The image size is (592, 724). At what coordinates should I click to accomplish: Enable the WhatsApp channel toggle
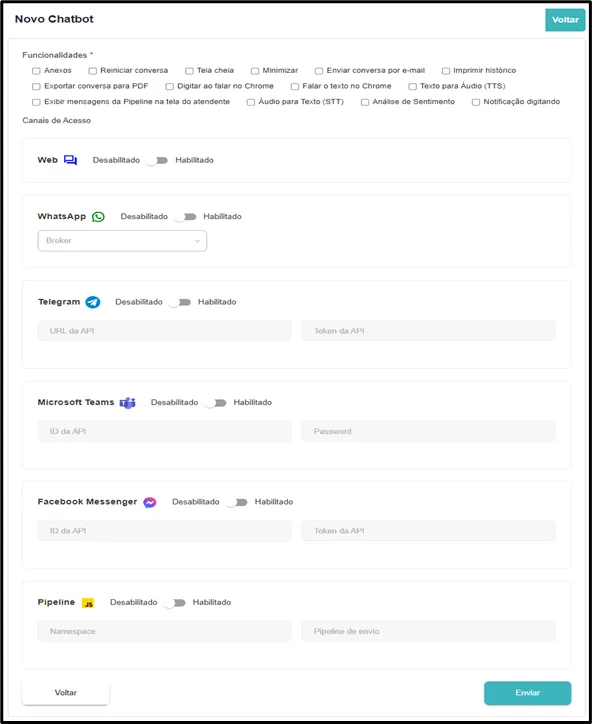point(185,217)
